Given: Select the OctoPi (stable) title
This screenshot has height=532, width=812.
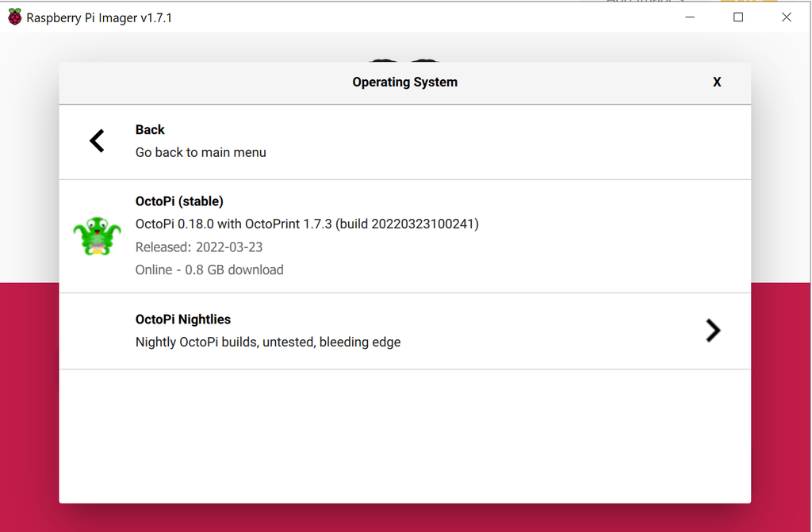Looking at the screenshot, I should pyautogui.click(x=179, y=201).
